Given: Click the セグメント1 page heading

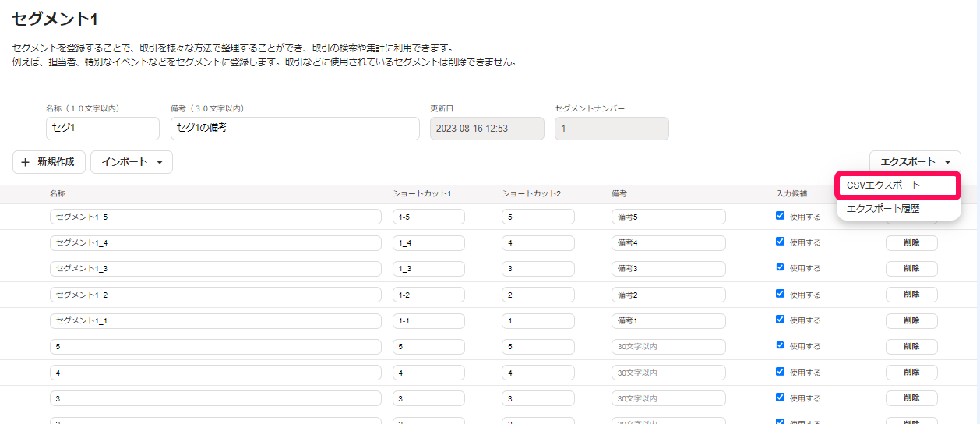Looking at the screenshot, I should tap(55, 19).
